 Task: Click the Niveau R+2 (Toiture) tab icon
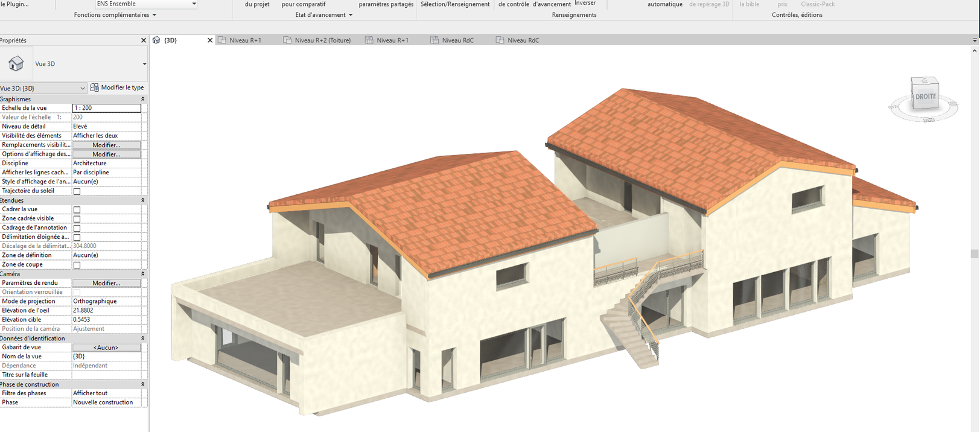pyautogui.click(x=287, y=40)
